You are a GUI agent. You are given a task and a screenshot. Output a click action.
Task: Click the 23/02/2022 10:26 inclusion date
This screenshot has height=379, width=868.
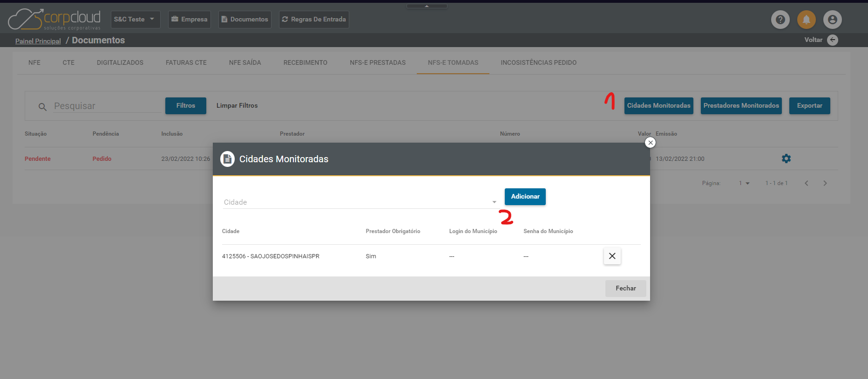(186, 159)
